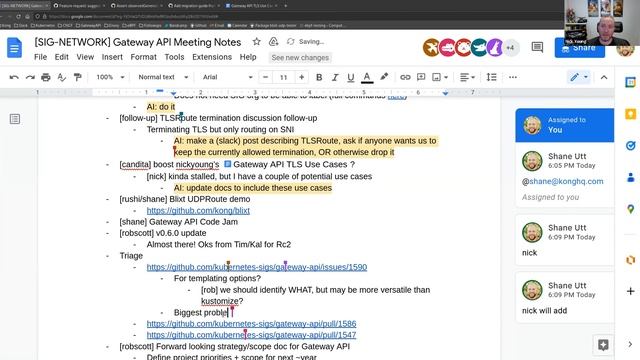Toggle underline formatting
This screenshot has height=360, width=640.
351,77
